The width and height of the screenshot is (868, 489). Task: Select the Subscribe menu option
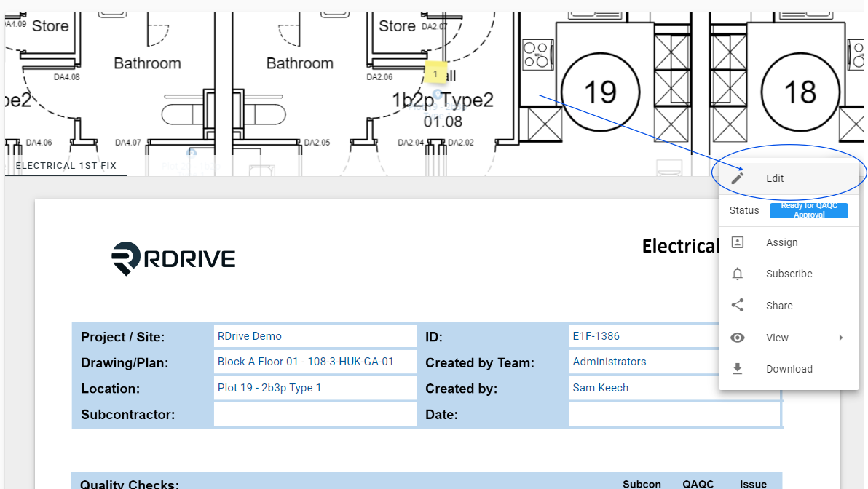coord(789,274)
